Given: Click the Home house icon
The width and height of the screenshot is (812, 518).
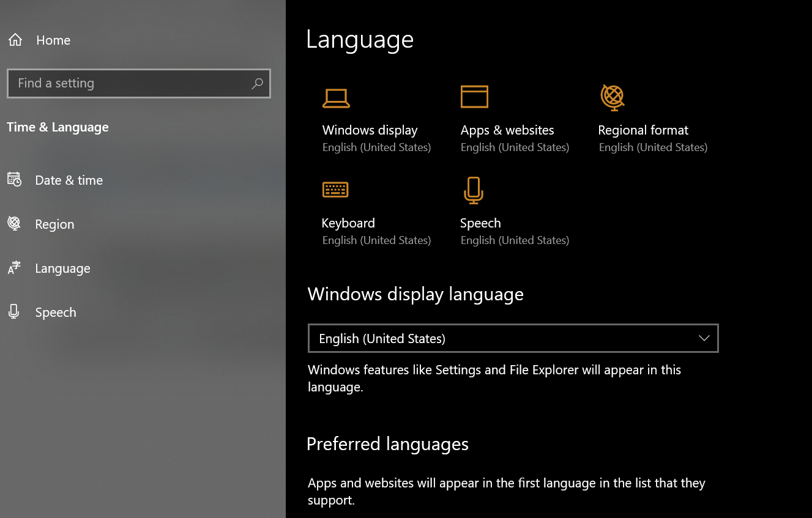Looking at the screenshot, I should click(15, 40).
